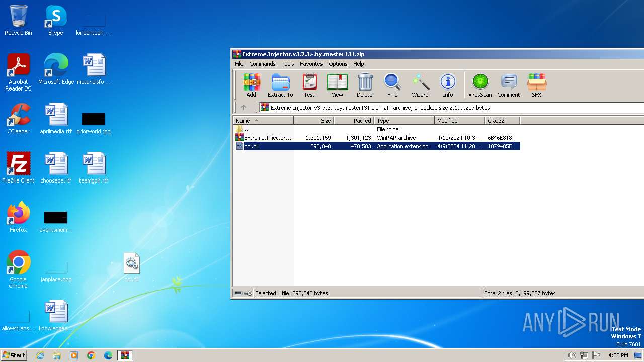Select the teamgolf.rtf document
Viewport: 644px width, 362px height.
tap(94, 168)
